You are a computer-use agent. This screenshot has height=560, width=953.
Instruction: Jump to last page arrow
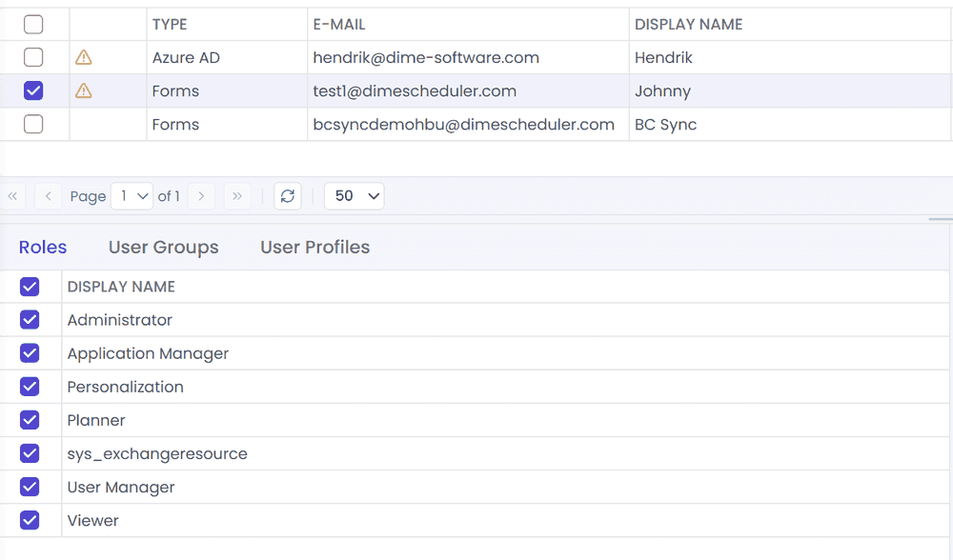(x=237, y=196)
